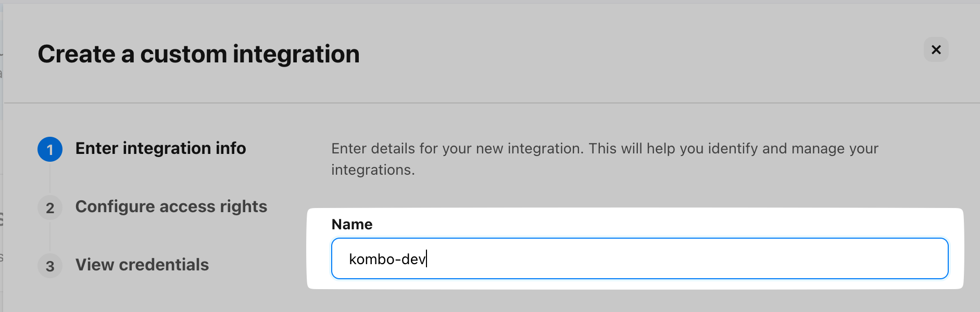Click the step 3 number circle
The image size is (980, 312).
(x=50, y=266)
